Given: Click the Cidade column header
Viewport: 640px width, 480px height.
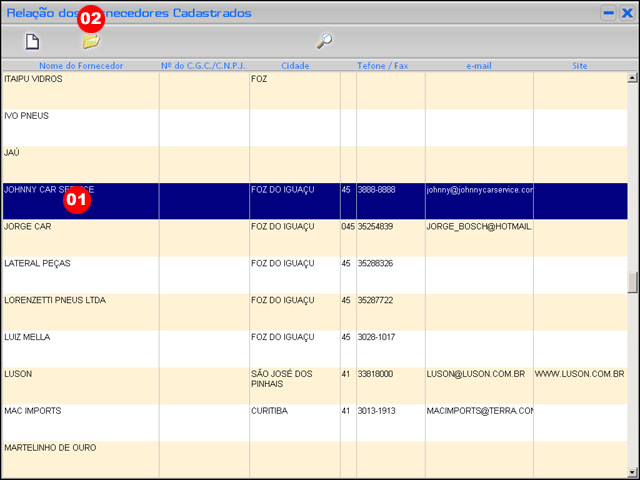Looking at the screenshot, I should click(x=295, y=66).
